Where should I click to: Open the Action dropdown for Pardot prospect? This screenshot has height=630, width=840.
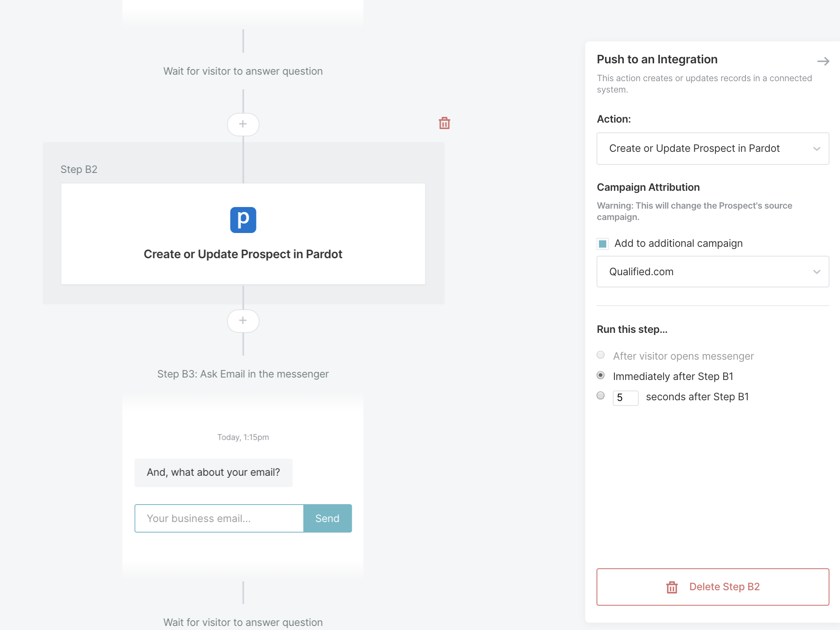(713, 149)
